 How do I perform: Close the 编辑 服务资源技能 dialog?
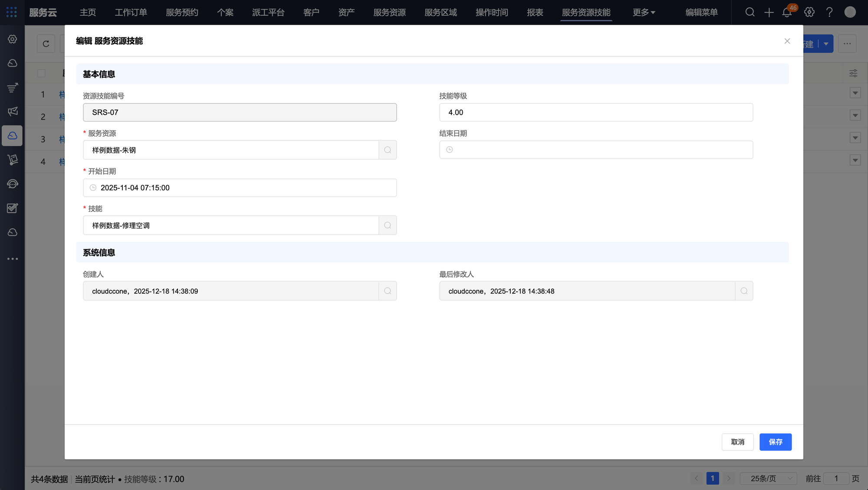[787, 41]
